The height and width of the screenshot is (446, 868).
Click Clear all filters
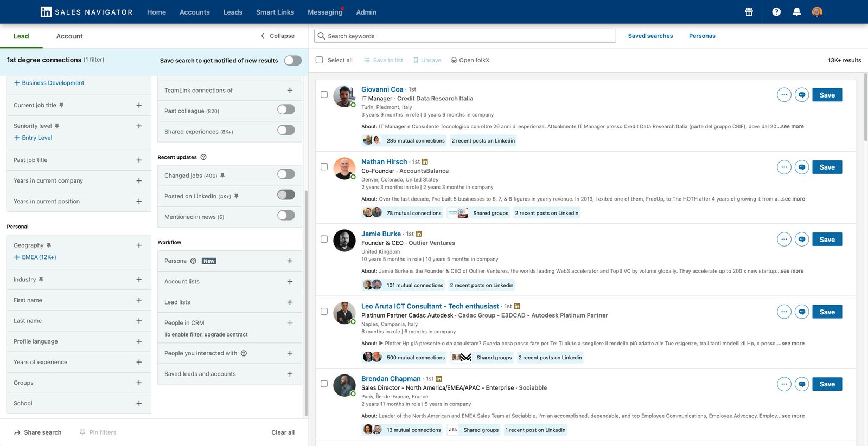click(x=283, y=432)
